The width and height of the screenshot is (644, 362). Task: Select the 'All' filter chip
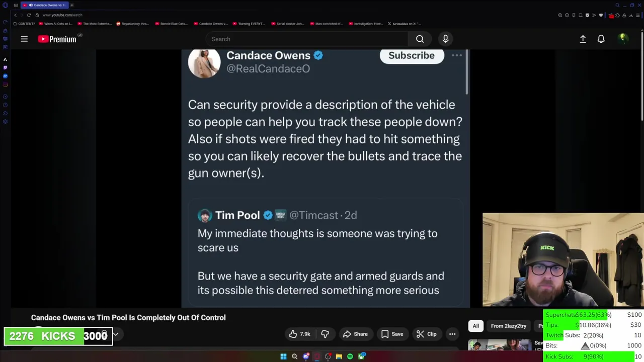click(475, 326)
